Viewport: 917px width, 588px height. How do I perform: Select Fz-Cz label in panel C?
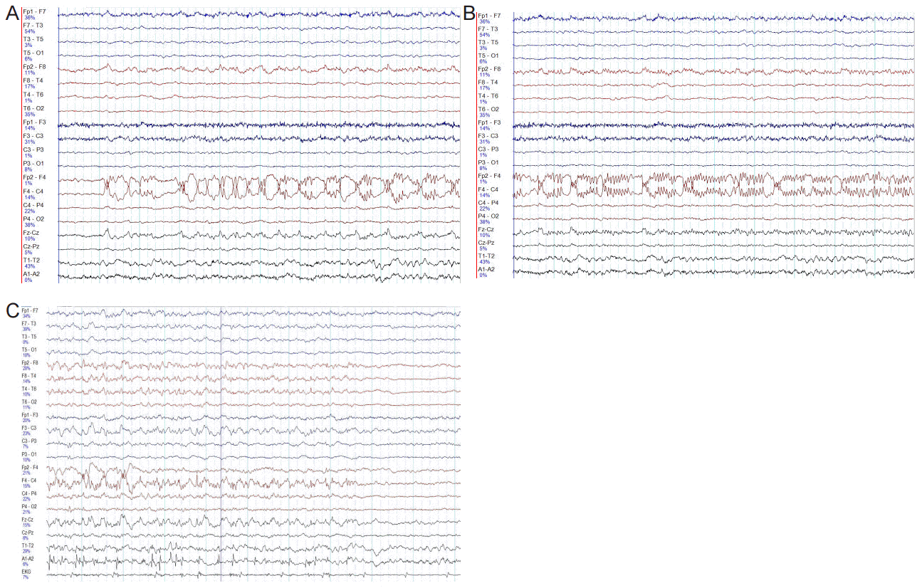tap(27, 520)
